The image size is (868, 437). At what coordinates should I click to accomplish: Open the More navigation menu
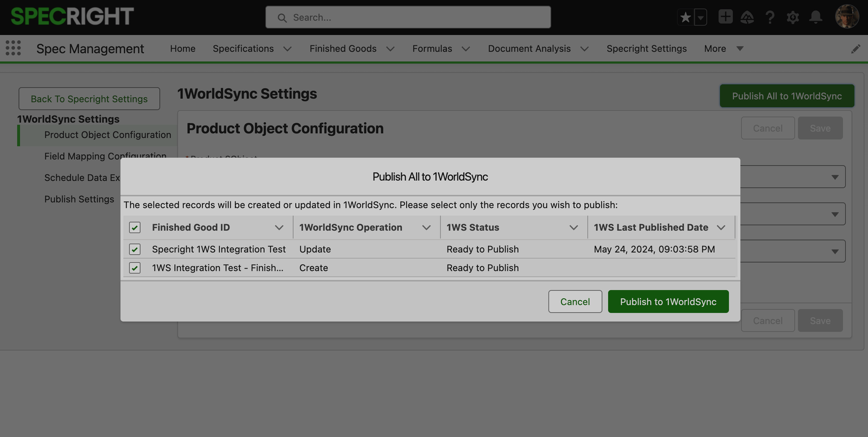[724, 48]
